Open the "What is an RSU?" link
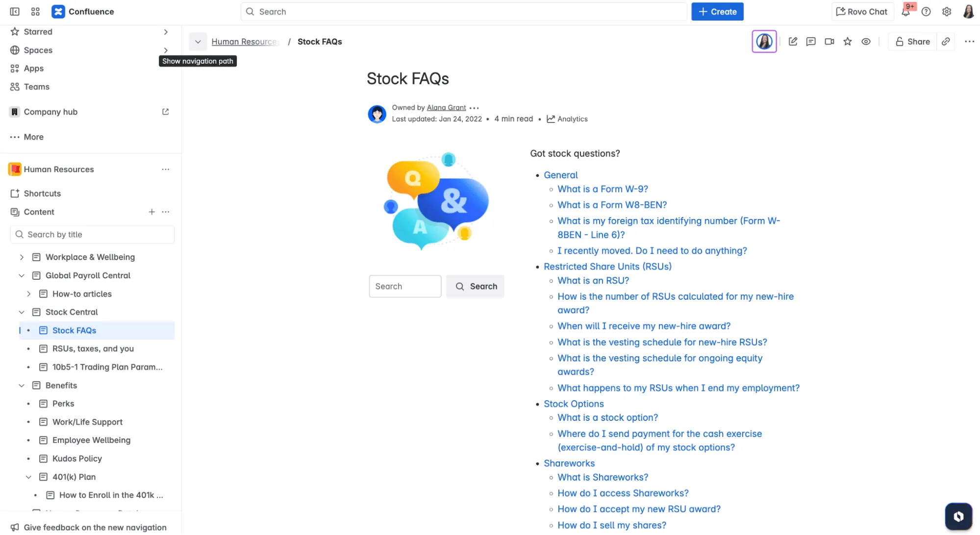The width and height of the screenshot is (980, 535). click(x=593, y=281)
